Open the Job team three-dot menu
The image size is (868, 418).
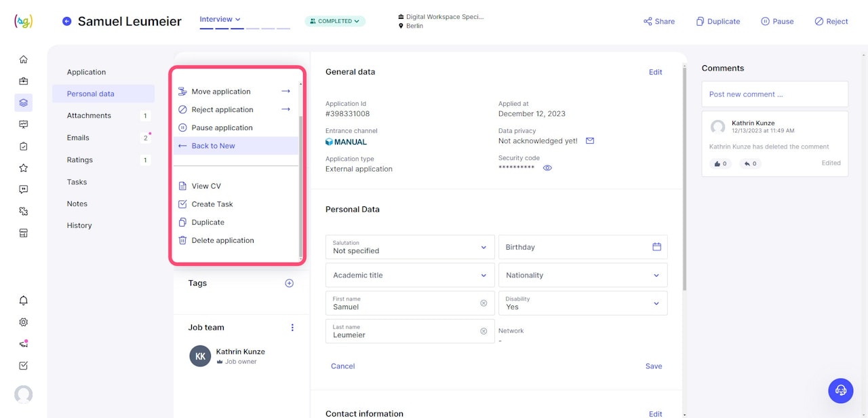(292, 328)
